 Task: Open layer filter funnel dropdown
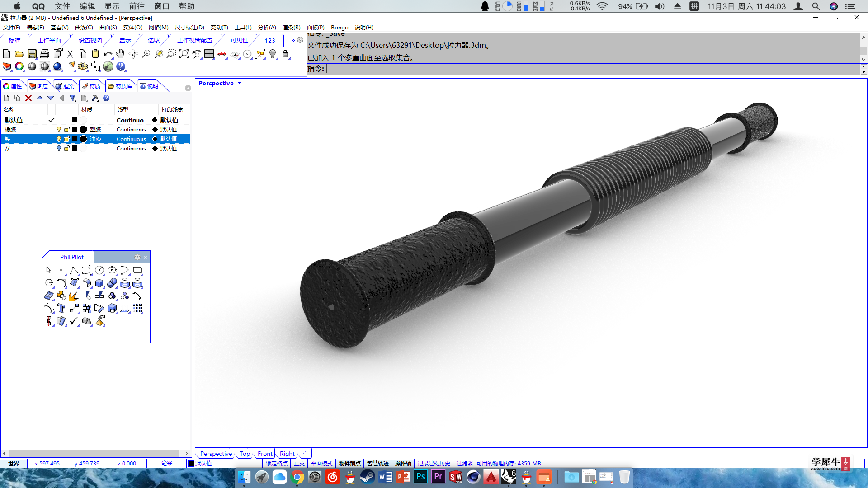pyautogui.click(x=73, y=98)
